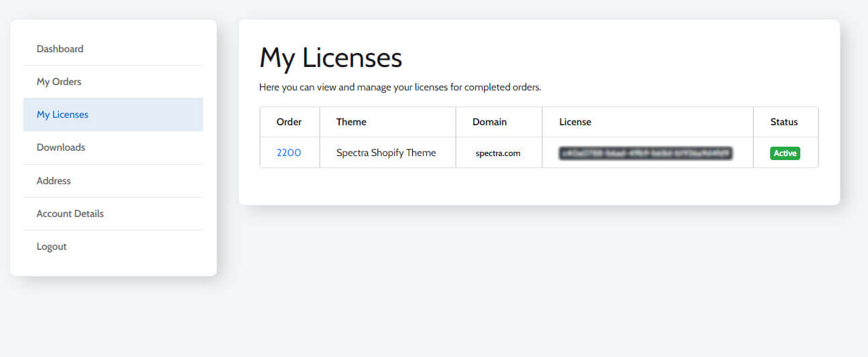Open the Downloads section
868x357 pixels.
(61, 147)
